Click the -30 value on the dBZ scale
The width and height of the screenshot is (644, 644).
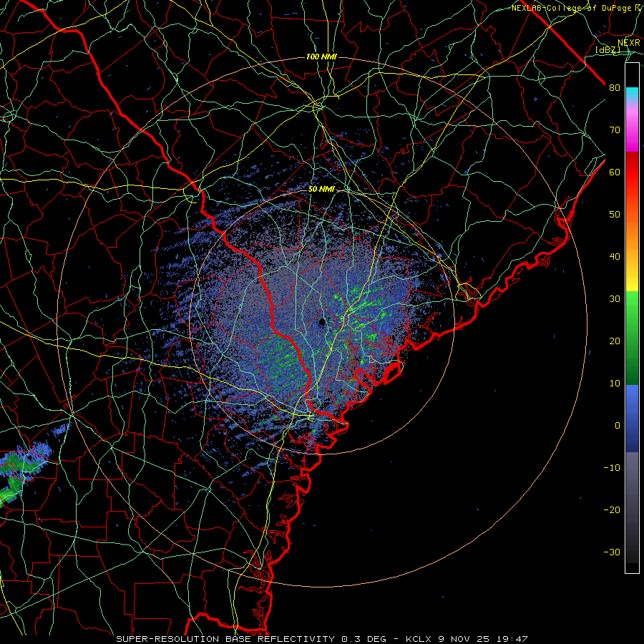click(612, 552)
